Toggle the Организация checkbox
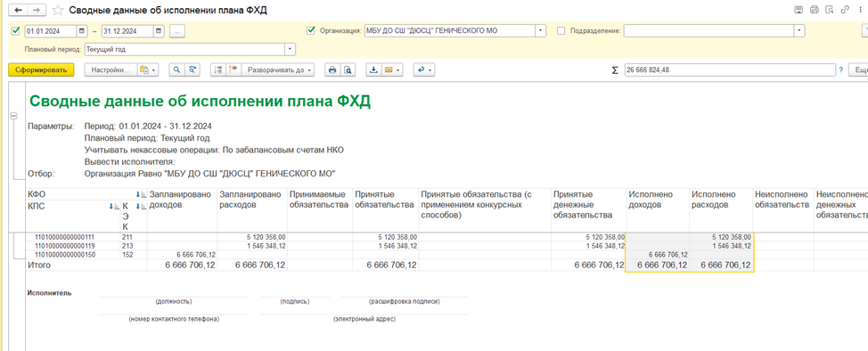 [x=310, y=31]
